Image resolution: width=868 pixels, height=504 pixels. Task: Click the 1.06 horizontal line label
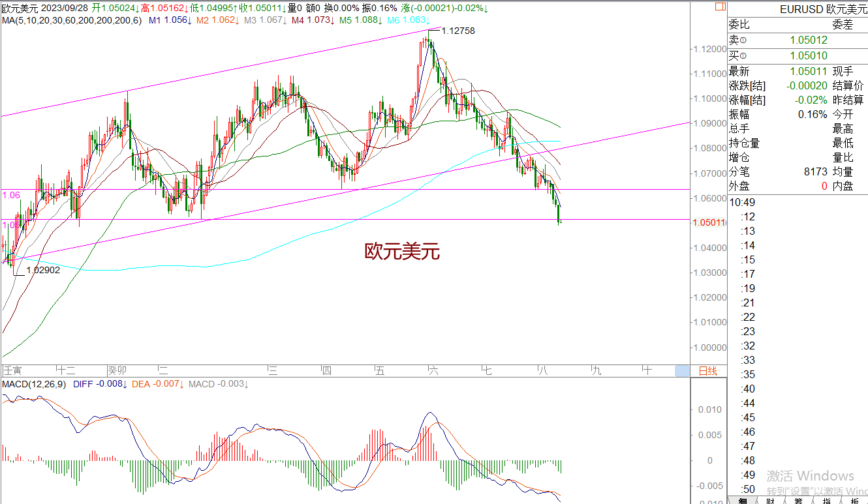[12, 194]
